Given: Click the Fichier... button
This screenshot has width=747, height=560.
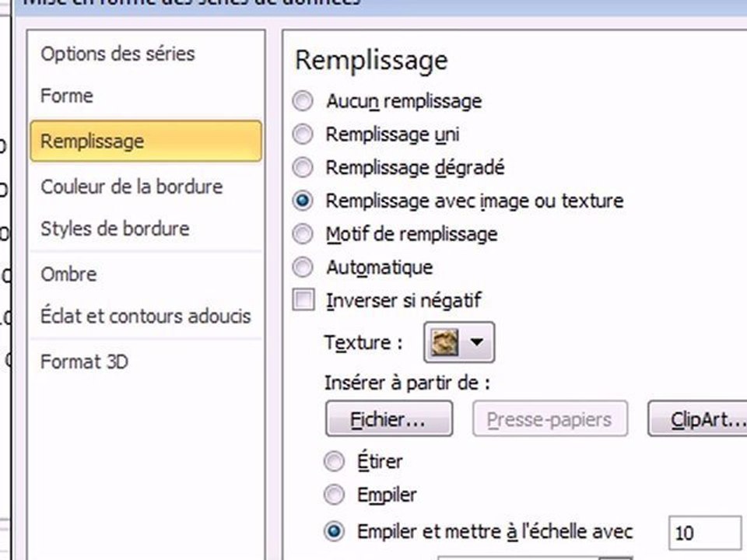Looking at the screenshot, I should [389, 419].
